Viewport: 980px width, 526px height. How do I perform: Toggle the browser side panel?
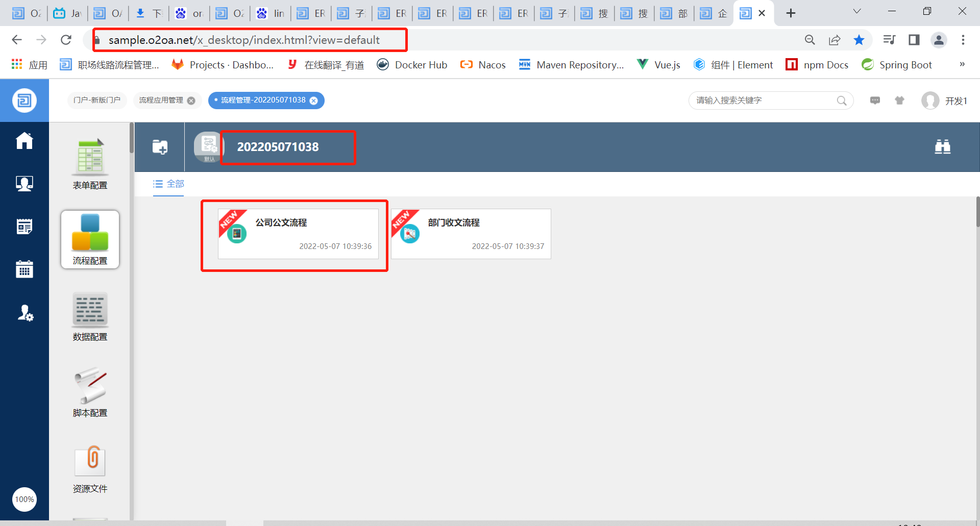[914, 40]
